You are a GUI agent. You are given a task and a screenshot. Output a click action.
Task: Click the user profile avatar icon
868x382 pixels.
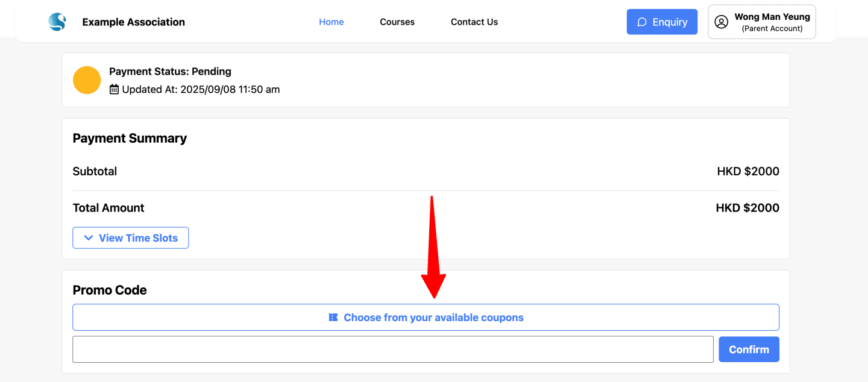(721, 22)
